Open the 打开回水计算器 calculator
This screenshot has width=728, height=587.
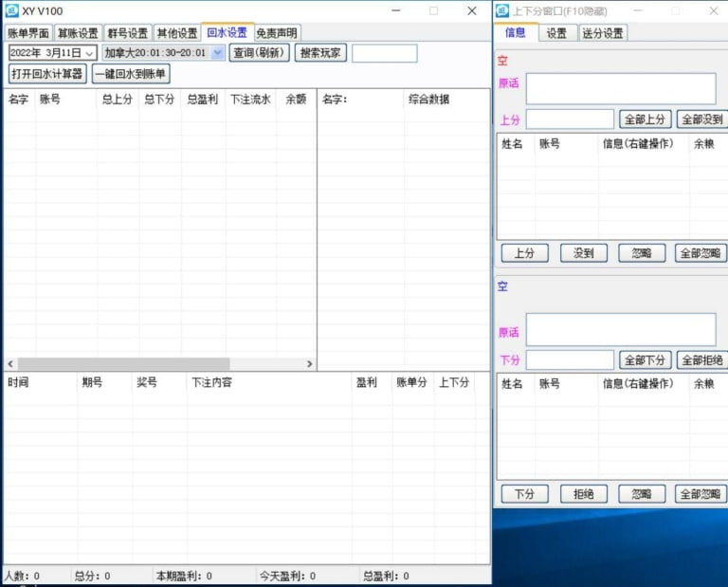click(46, 74)
